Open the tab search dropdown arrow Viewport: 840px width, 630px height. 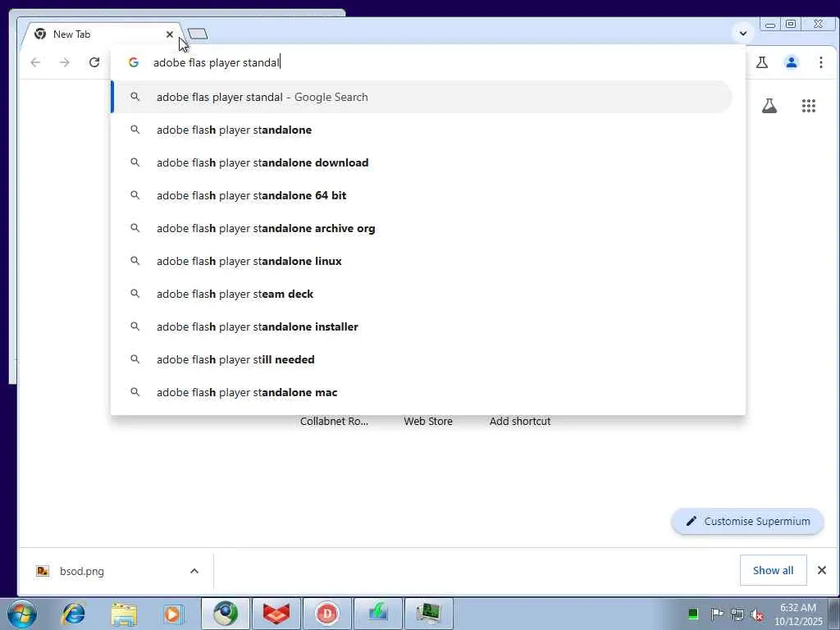743,33
